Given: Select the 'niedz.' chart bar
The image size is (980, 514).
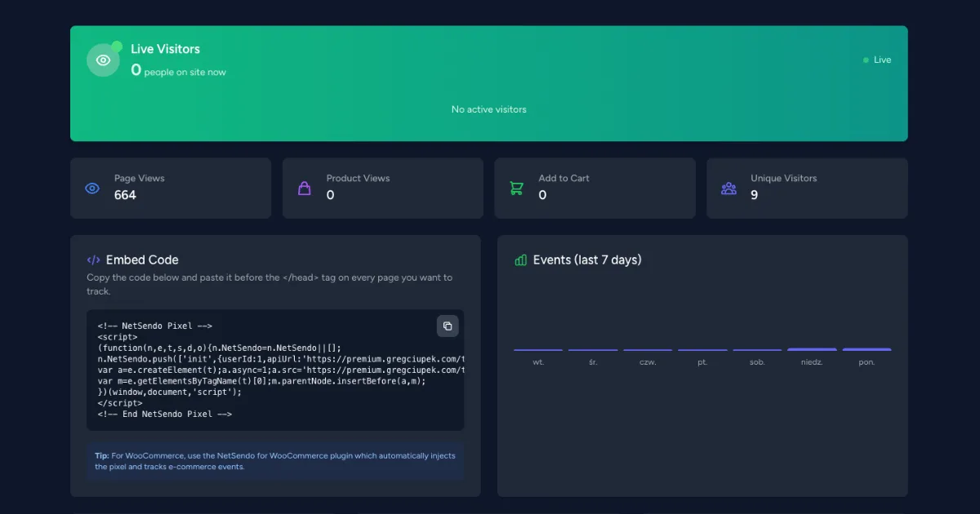Looking at the screenshot, I should pyautogui.click(x=812, y=349).
